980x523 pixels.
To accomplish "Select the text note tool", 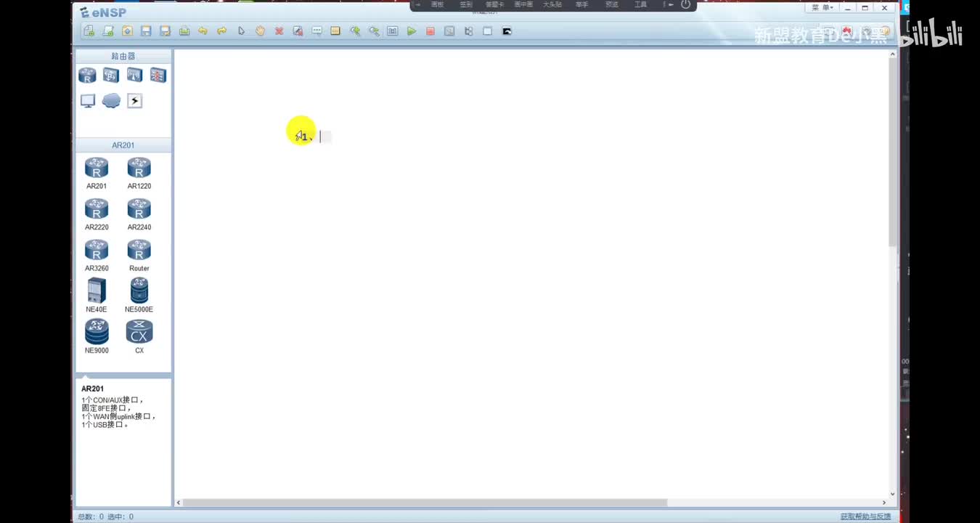I will click(317, 31).
